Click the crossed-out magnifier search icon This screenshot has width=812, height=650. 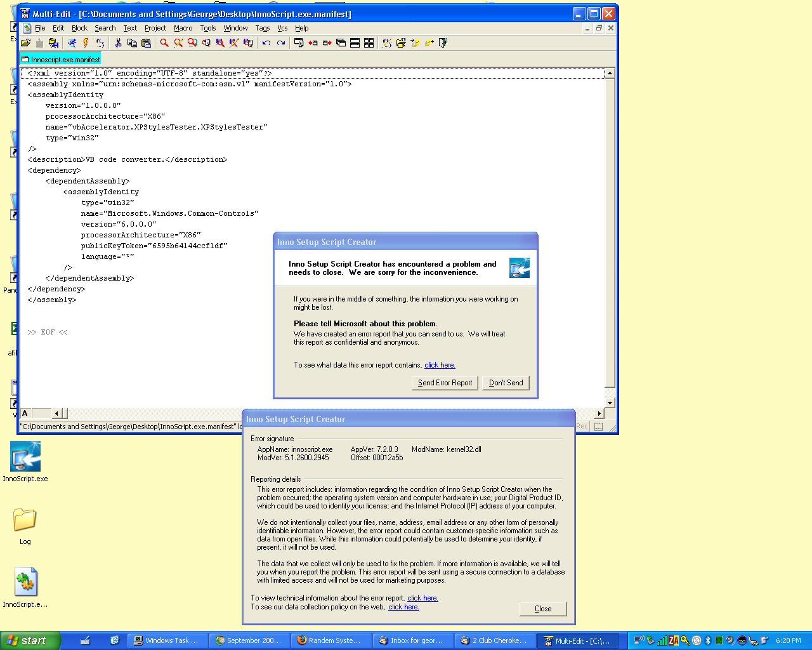click(178, 43)
